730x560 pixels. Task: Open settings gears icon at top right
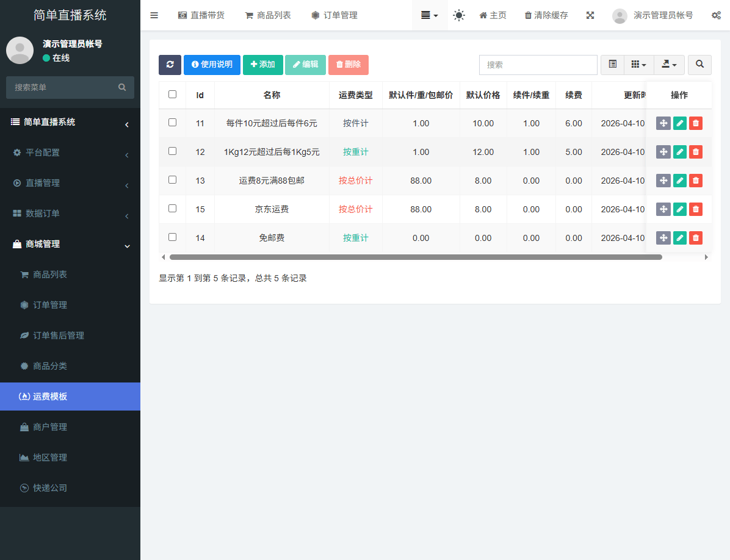pos(716,15)
